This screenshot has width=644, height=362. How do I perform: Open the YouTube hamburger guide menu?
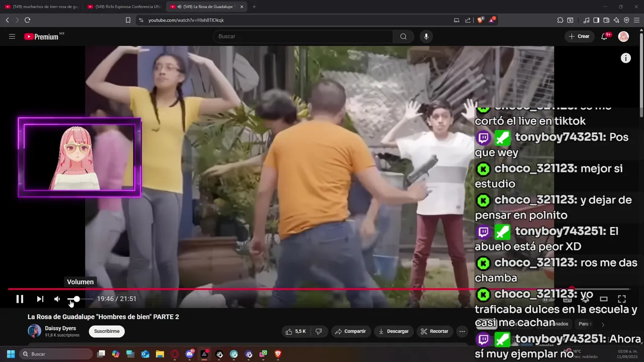click(12, 36)
